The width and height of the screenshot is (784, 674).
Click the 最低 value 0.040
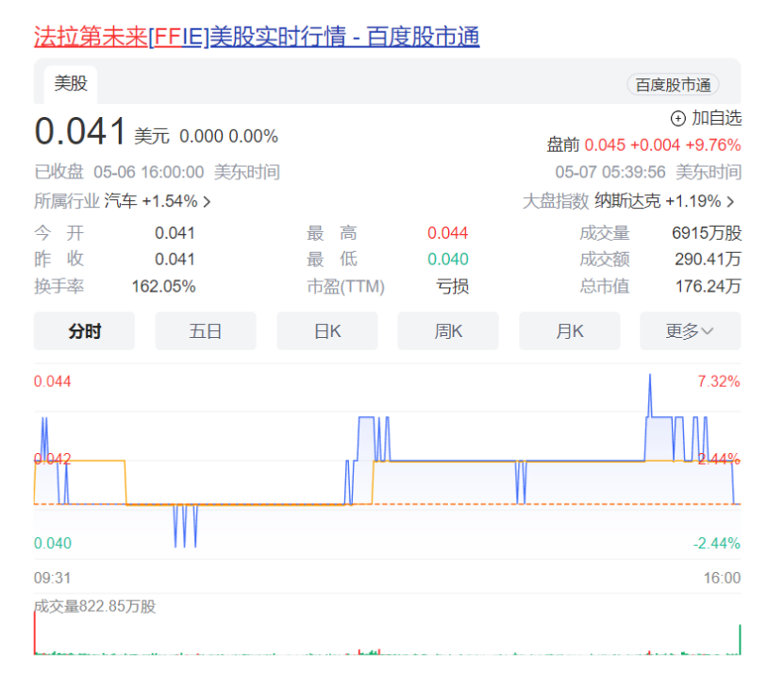[x=447, y=260]
